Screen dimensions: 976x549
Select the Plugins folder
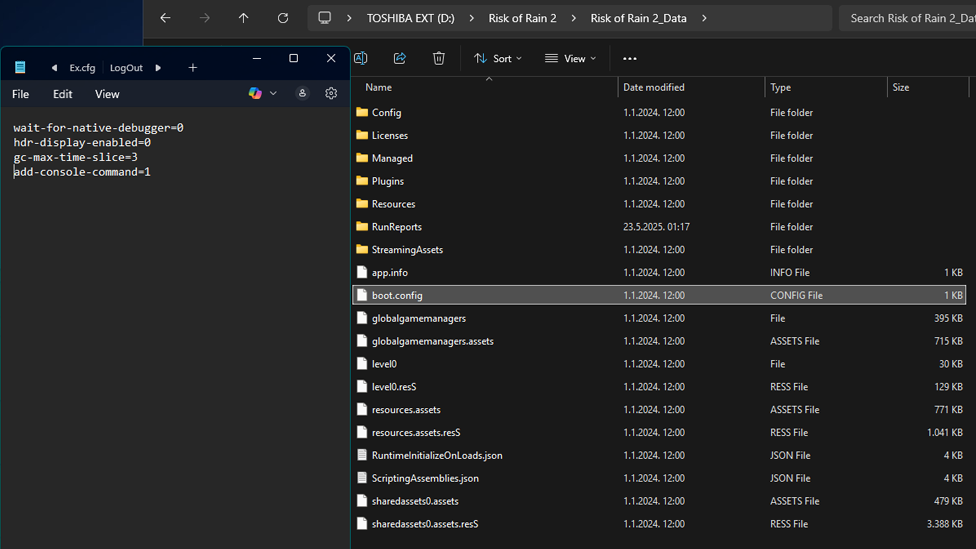click(659, 181)
